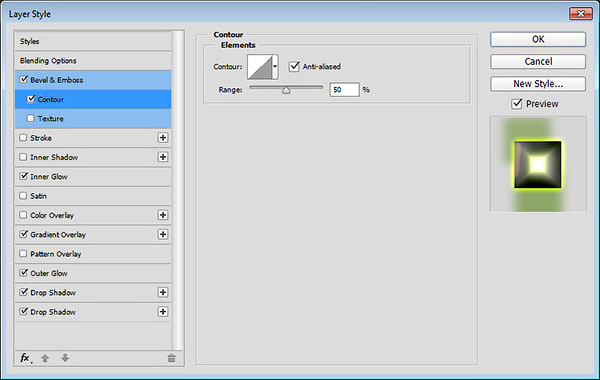Image resolution: width=600 pixels, height=380 pixels.
Task: Toggle the Preview checkbox
Action: click(x=517, y=104)
